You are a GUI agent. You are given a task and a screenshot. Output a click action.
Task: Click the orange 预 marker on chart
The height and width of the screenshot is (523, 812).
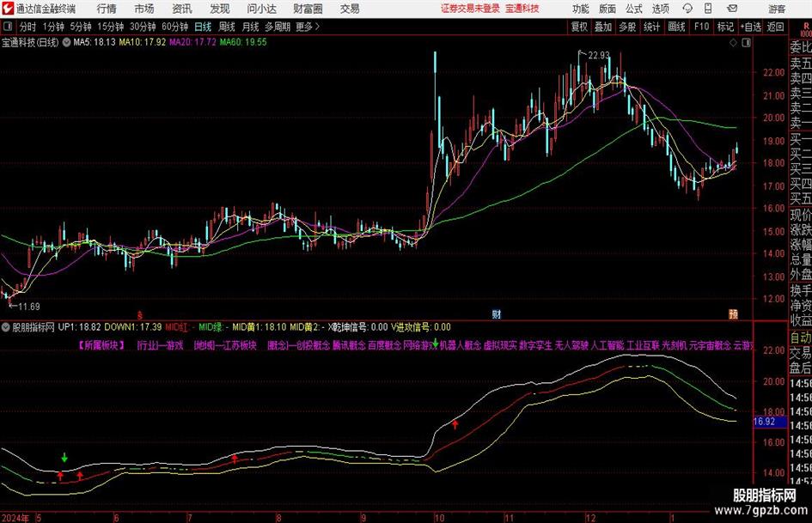(x=733, y=313)
